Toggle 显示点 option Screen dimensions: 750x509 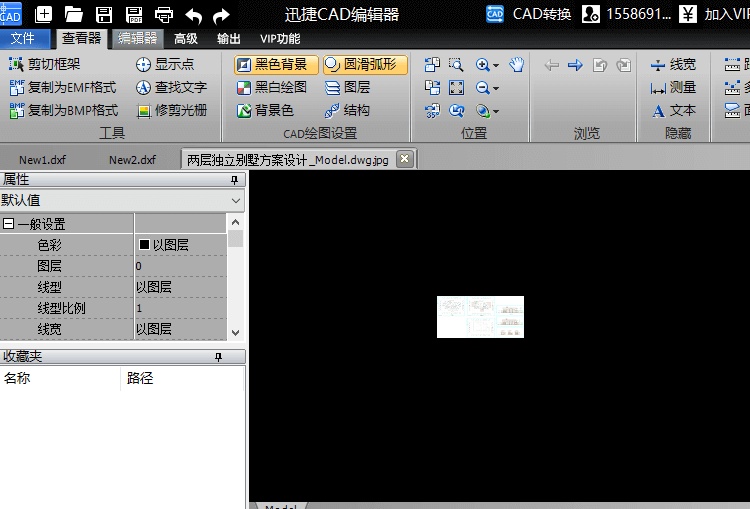(165, 64)
